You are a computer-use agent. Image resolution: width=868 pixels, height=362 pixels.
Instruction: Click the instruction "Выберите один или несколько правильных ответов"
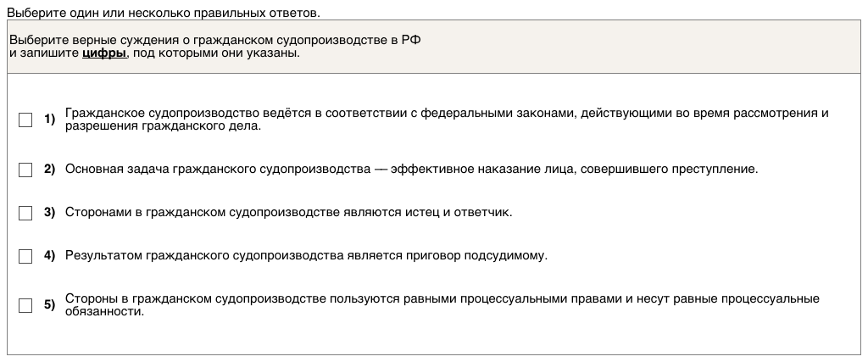(x=163, y=14)
